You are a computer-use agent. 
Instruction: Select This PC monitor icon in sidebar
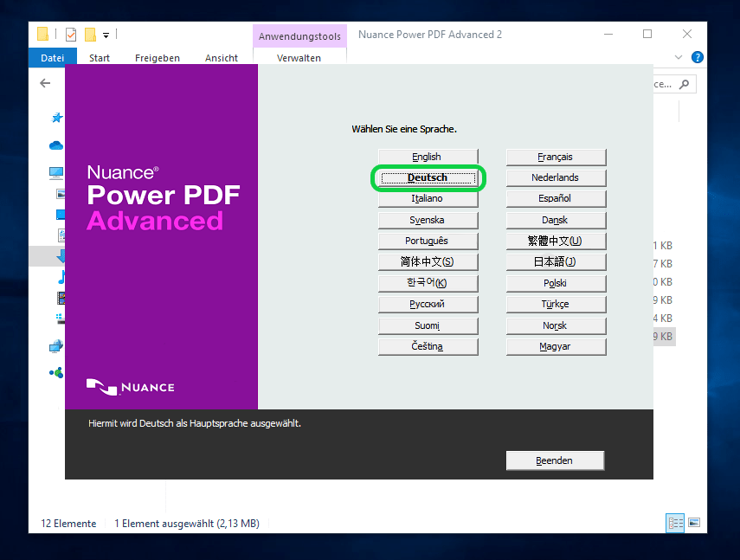(56, 173)
